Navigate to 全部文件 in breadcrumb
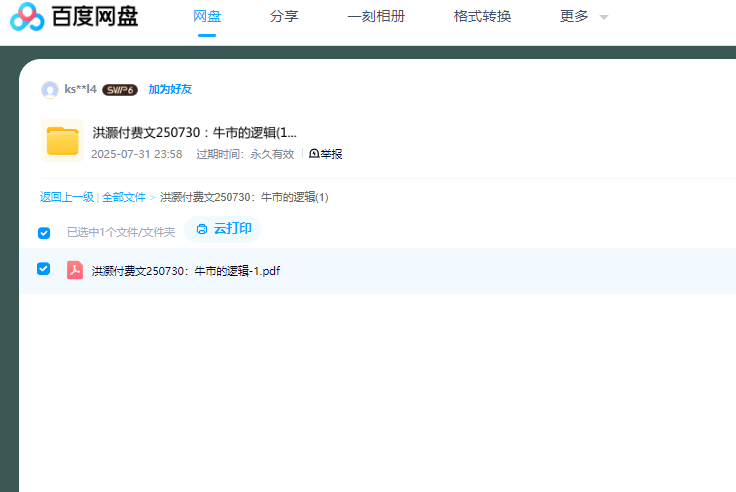Screen dimensions: 736x492 pos(124,197)
